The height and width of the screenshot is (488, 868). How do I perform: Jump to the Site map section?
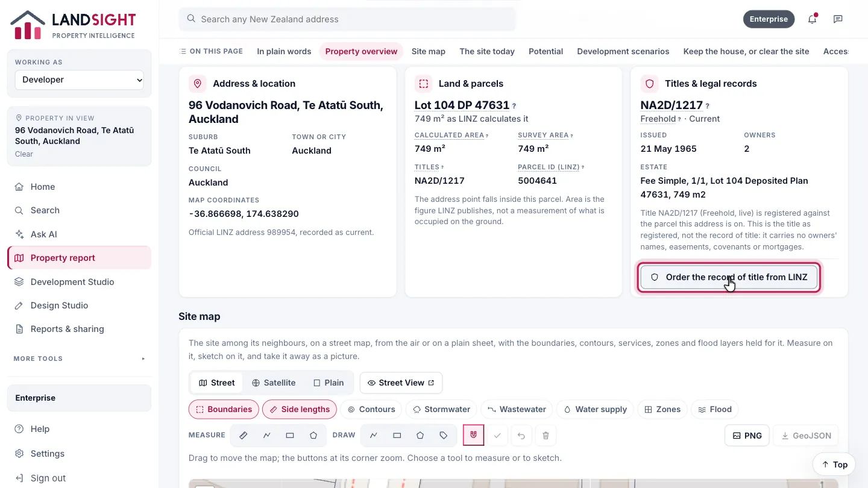coord(429,51)
